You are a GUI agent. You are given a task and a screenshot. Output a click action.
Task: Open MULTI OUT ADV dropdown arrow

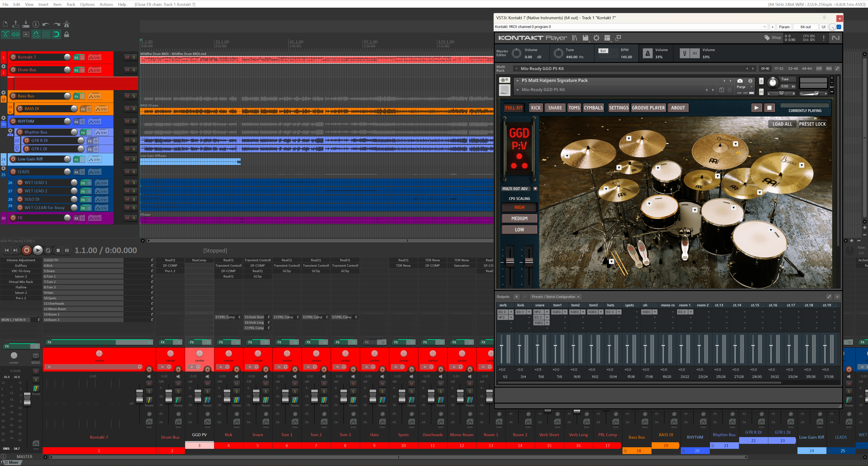[535, 189]
